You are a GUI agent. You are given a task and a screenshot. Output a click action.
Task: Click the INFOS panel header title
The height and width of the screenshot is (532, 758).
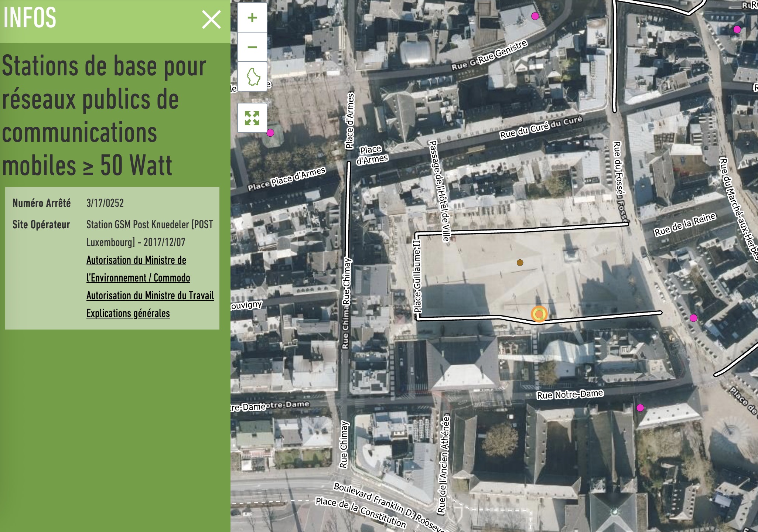click(x=30, y=18)
